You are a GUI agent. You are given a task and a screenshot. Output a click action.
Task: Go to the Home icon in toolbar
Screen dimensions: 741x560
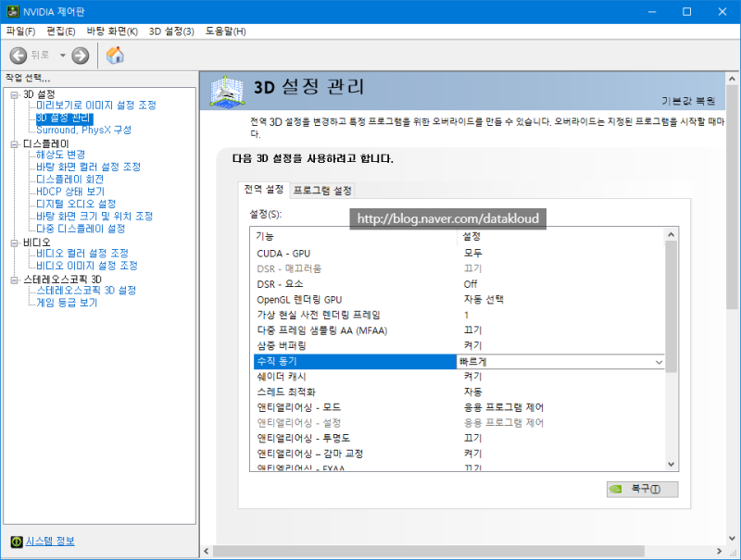click(x=115, y=56)
